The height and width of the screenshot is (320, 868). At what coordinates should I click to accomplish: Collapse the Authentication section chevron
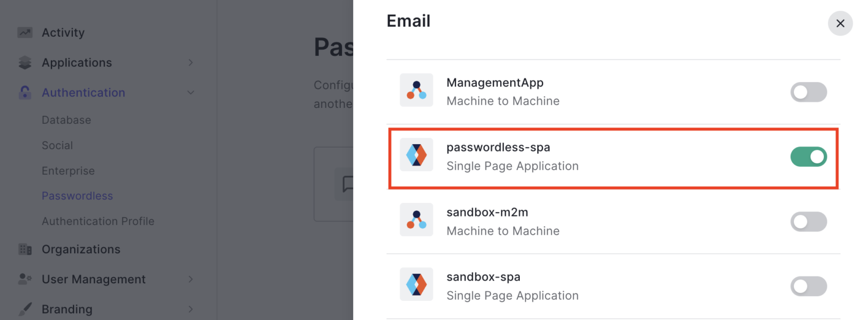[x=190, y=93]
